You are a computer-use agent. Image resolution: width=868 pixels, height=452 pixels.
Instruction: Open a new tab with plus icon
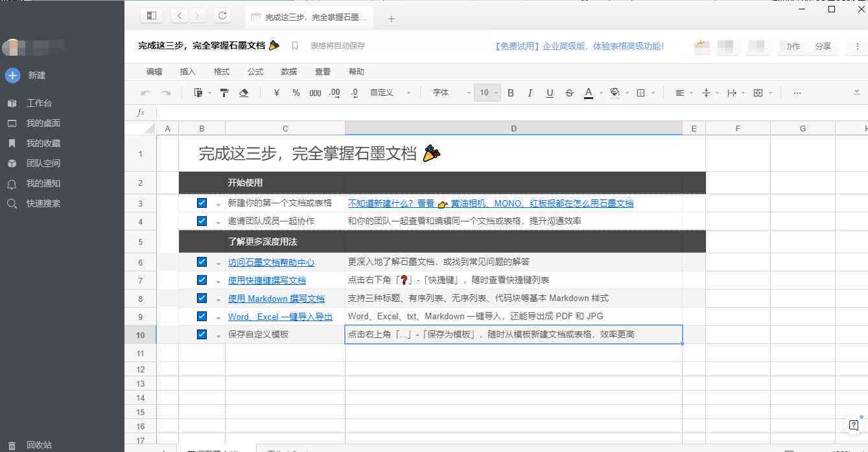coord(391,18)
